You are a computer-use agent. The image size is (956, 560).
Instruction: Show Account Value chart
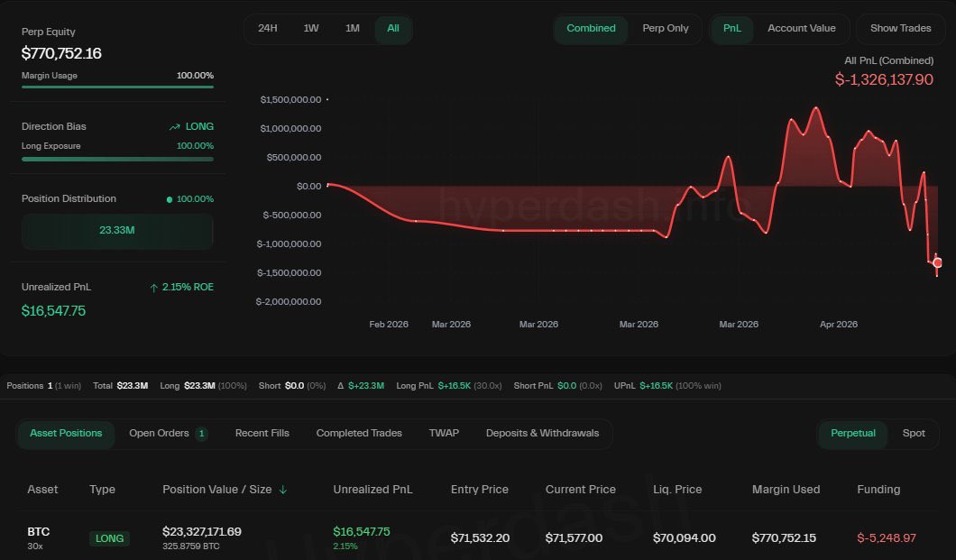click(801, 29)
